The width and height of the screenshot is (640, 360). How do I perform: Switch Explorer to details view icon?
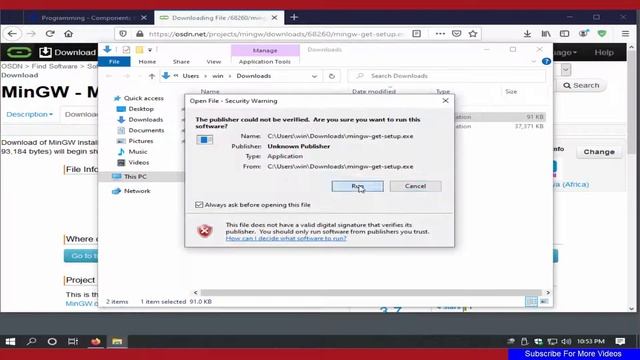(531, 302)
